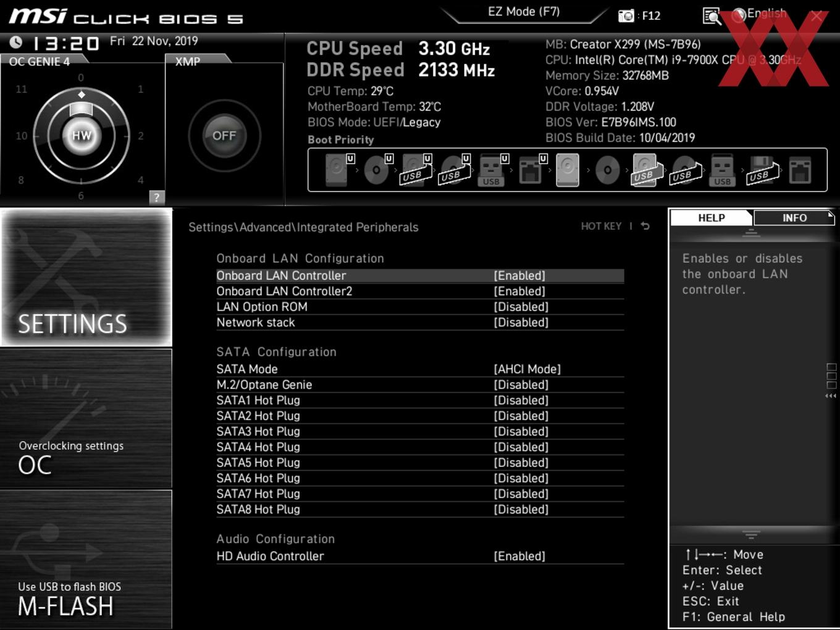Viewport: 840px width, 630px height.
Task: Select the SATA Mode row label
Action: click(247, 369)
